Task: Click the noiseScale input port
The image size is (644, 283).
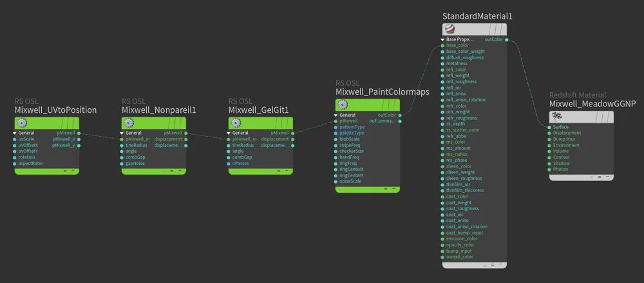Action: tap(336, 181)
